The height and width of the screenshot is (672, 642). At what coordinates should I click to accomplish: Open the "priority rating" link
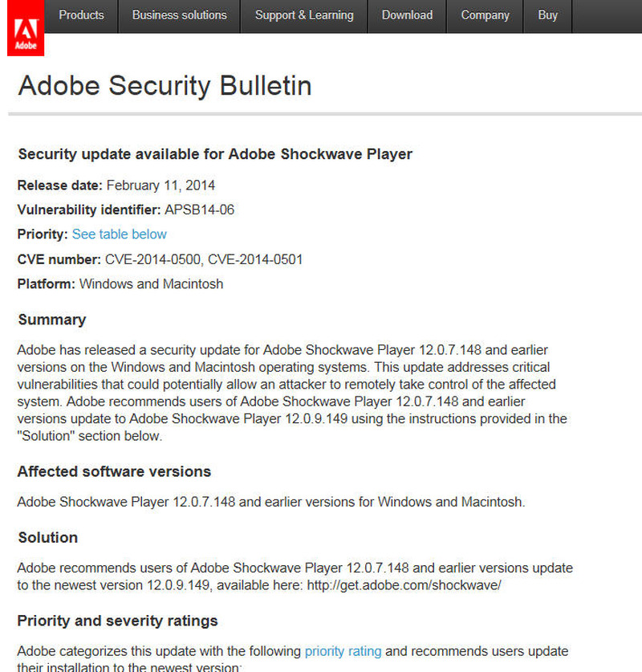click(343, 651)
